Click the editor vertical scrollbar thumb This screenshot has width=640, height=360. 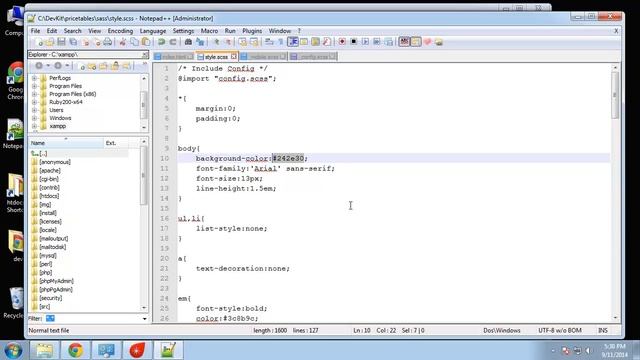pyautogui.click(x=615, y=95)
